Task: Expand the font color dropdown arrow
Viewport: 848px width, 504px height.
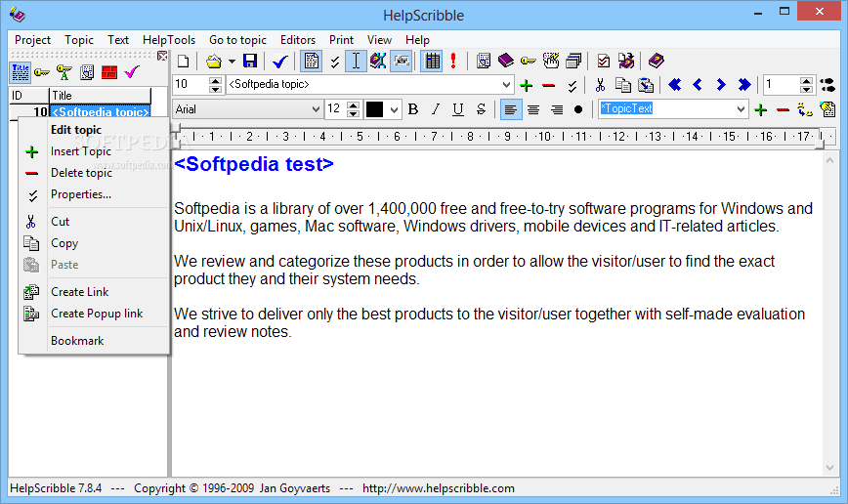Action: pyautogui.click(x=395, y=109)
